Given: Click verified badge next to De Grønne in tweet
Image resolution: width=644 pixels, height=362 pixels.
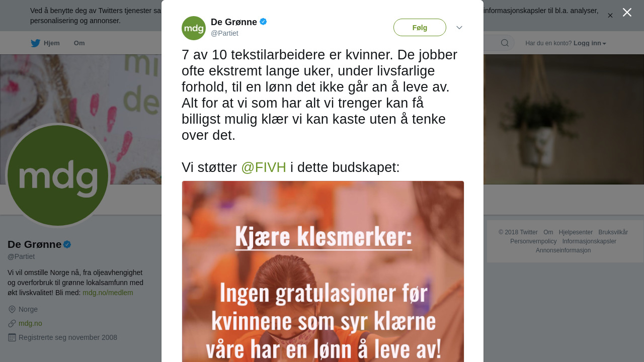Looking at the screenshot, I should click(x=263, y=22).
